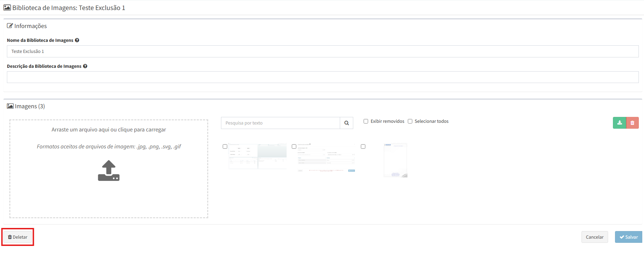The height and width of the screenshot is (257, 644).
Task: Focus the Pesquisa por texto search field
Action: tap(280, 123)
